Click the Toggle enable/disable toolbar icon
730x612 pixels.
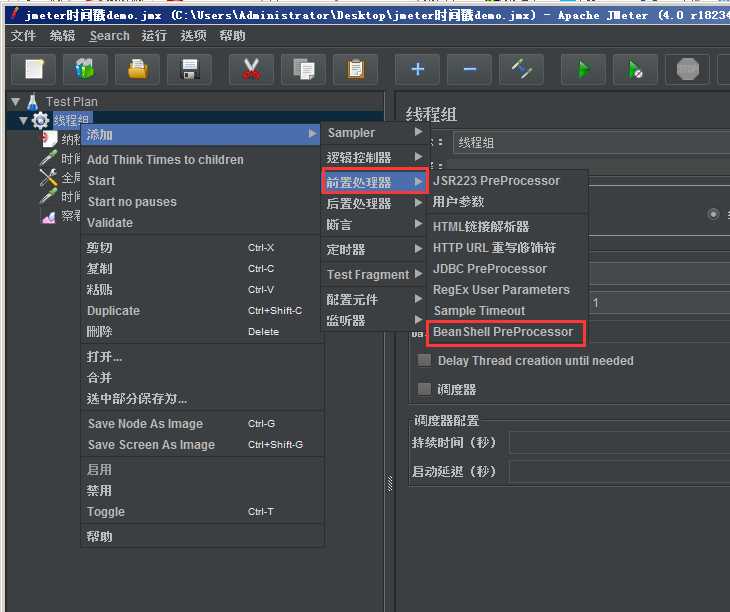pyautogui.click(x=521, y=69)
